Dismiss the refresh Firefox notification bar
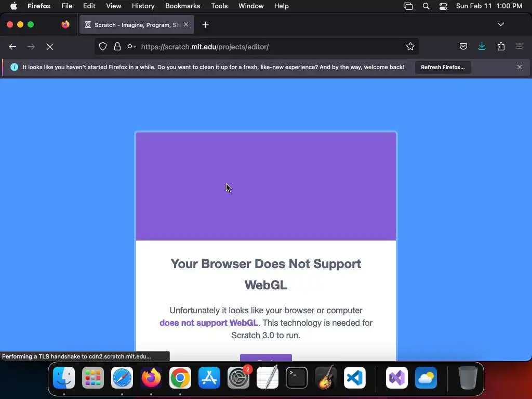532x399 pixels. pyautogui.click(x=520, y=67)
